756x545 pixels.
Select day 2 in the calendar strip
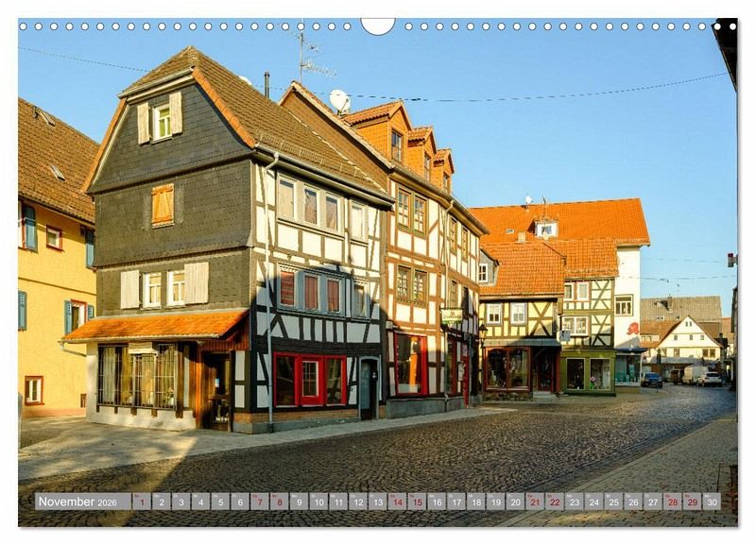162,502
